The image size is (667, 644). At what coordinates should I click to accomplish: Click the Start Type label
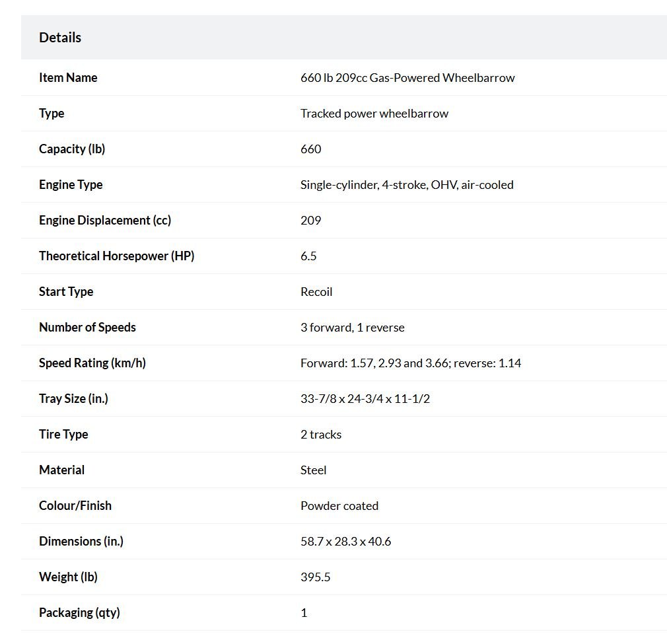click(x=66, y=292)
